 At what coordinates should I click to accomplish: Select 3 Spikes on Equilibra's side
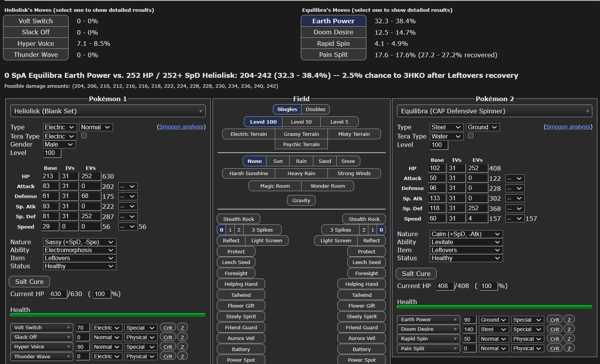click(x=340, y=230)
